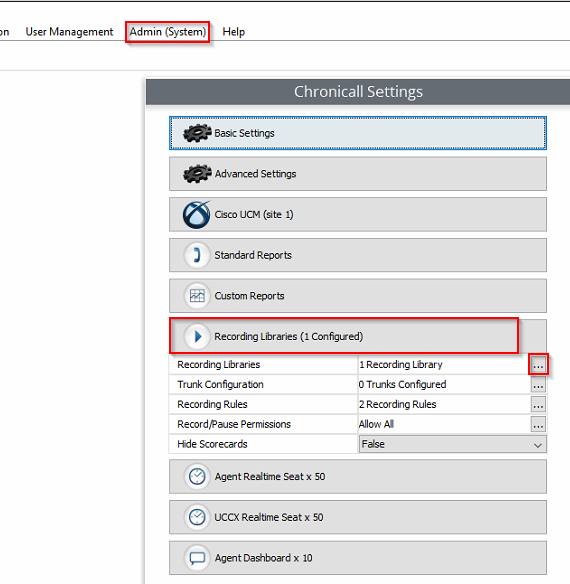This screenshot has width=570, height=584.
Task: Select the '0 Trunks Configured' value
Action: [x=402, y=384]
